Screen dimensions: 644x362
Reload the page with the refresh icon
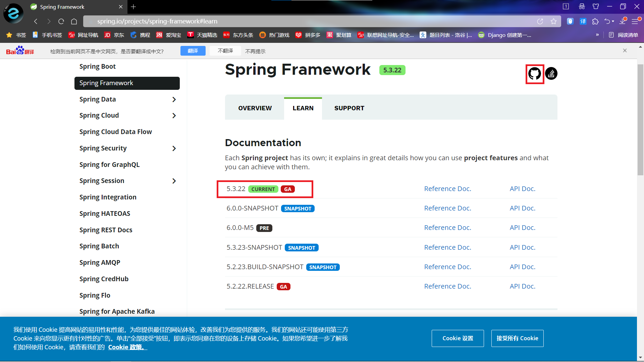(x=61, y=21)
